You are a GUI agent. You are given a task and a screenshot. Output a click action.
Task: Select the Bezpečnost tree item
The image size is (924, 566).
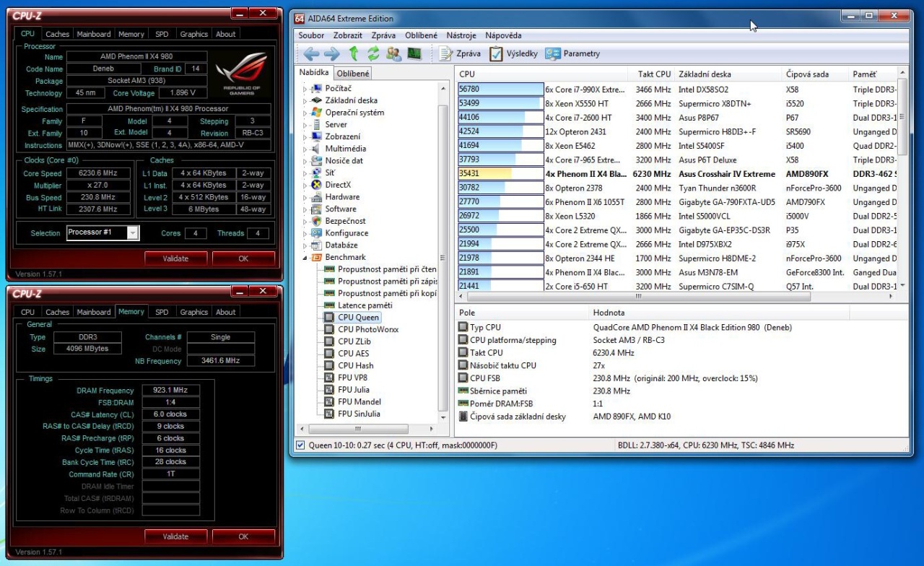[x=345, y=221]
